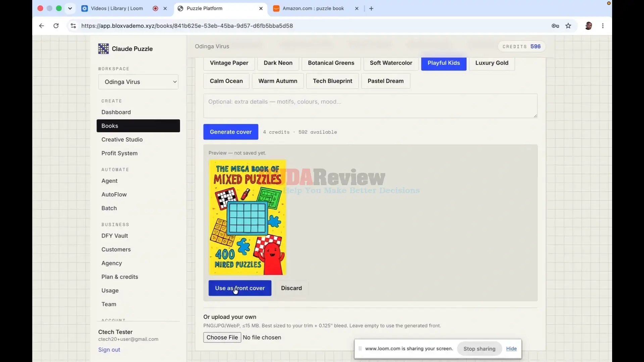Screen dimensions: 644x362
Task: Select the Puzzle Platform tab
Action: pyautogui.click(x=205, y=8)
